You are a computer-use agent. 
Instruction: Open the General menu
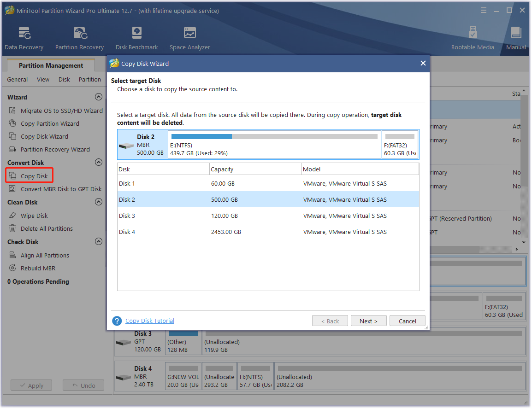click(18, 79)
